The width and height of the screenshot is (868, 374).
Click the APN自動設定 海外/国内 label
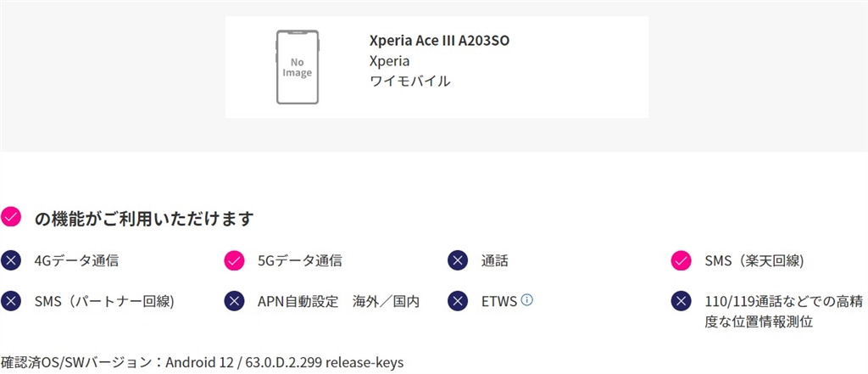338,301
